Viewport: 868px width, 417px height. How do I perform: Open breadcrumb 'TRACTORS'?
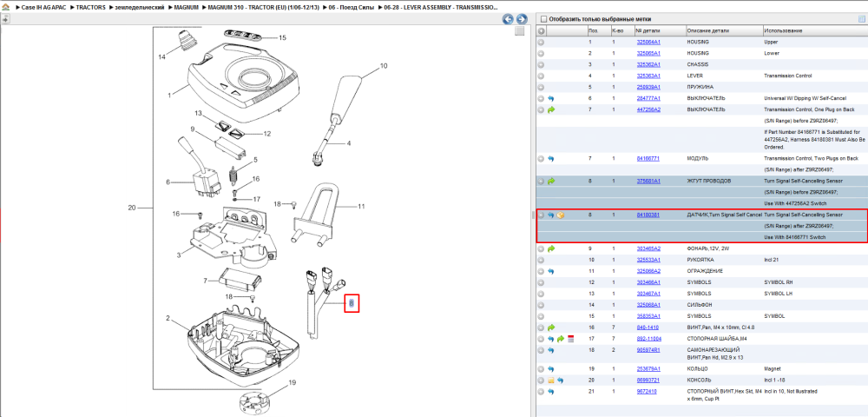click(91, 8)
